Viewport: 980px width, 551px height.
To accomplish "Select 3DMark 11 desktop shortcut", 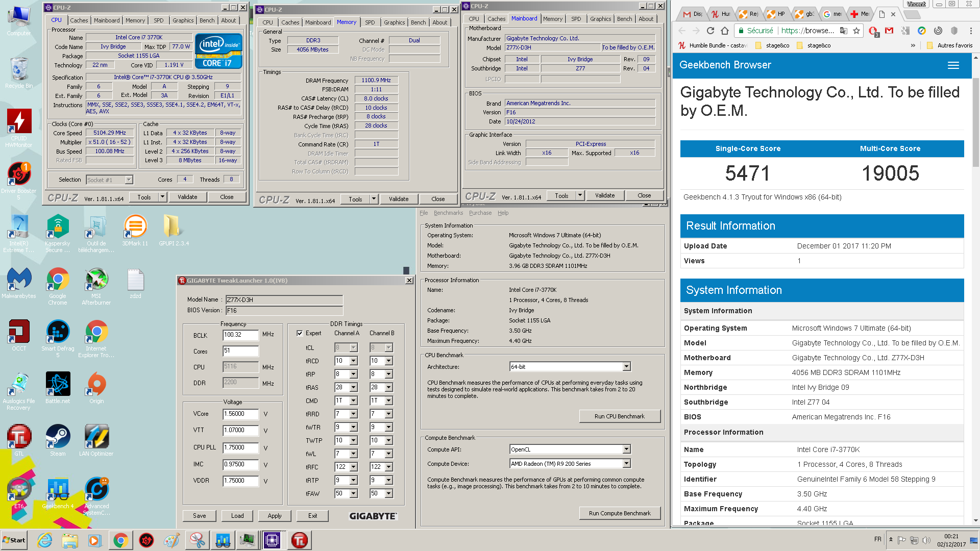I will [x=135, y=230].
